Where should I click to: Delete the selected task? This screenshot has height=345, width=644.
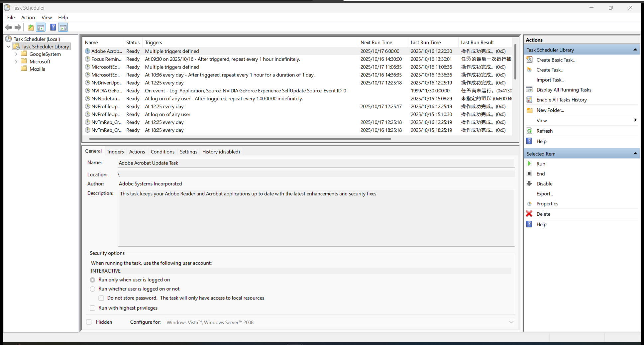[544, 214]
